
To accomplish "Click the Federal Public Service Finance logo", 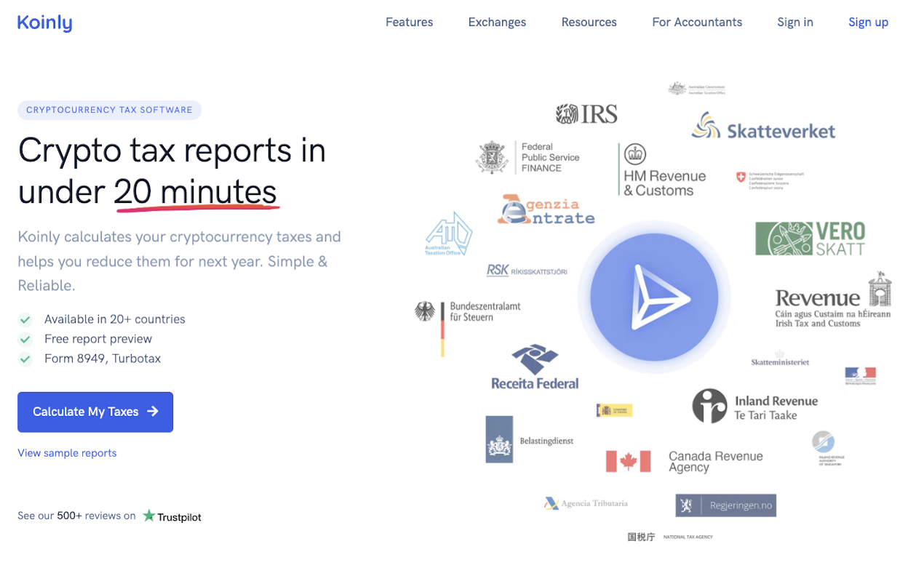I will coord(527,157).
